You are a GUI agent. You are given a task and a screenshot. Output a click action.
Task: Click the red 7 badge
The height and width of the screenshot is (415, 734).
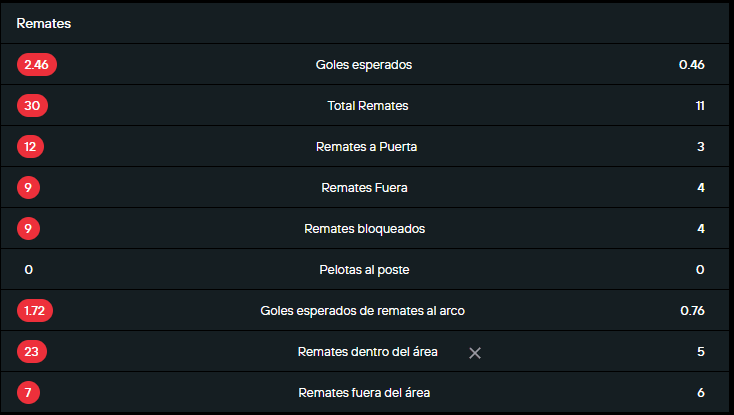(x=28, y=393)
